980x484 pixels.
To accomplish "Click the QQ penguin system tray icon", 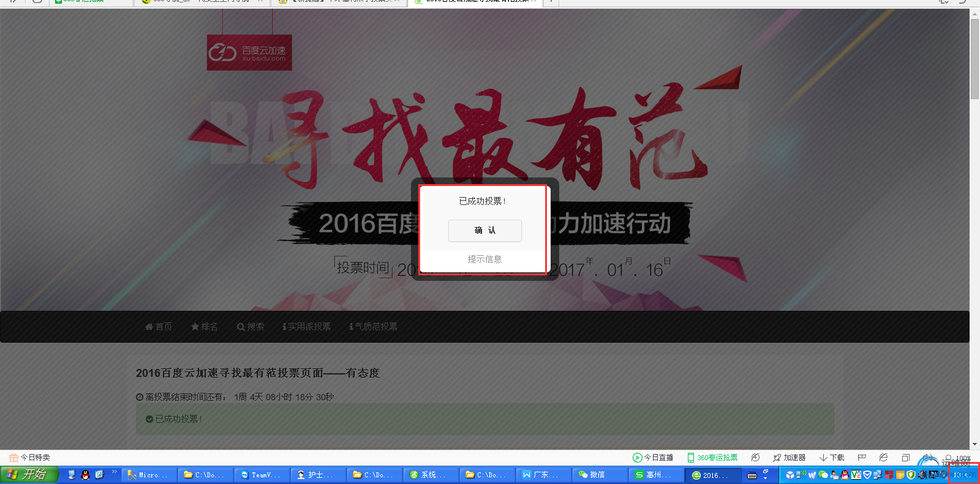I will click(x=845, y=475).
